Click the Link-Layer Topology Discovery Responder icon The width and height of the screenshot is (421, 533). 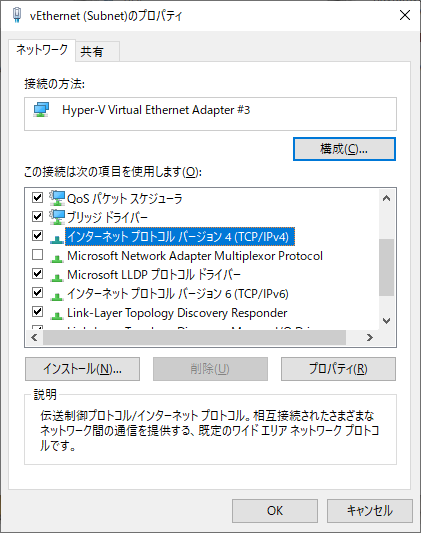[57, 316]
